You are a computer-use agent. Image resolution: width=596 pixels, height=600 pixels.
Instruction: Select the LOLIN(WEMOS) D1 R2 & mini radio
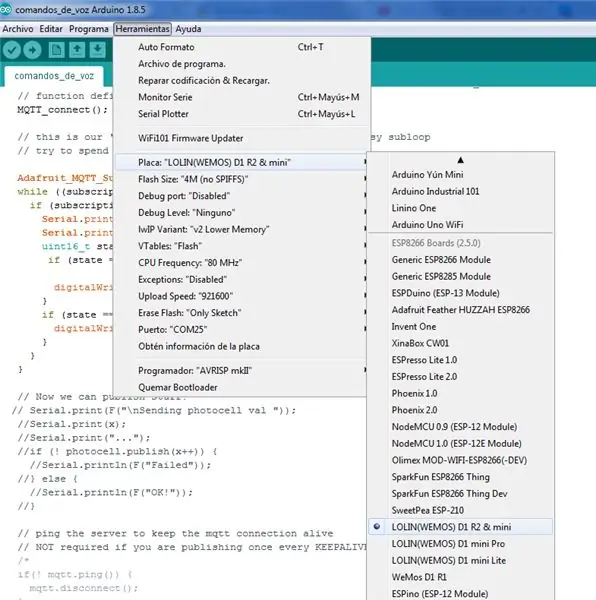[x=377, y=527]
